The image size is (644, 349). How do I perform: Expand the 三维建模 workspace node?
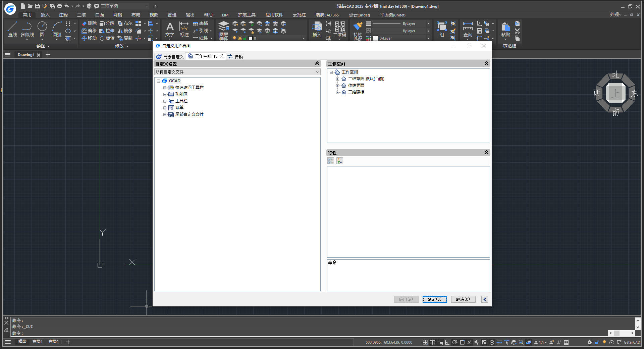tap(337, 92)
